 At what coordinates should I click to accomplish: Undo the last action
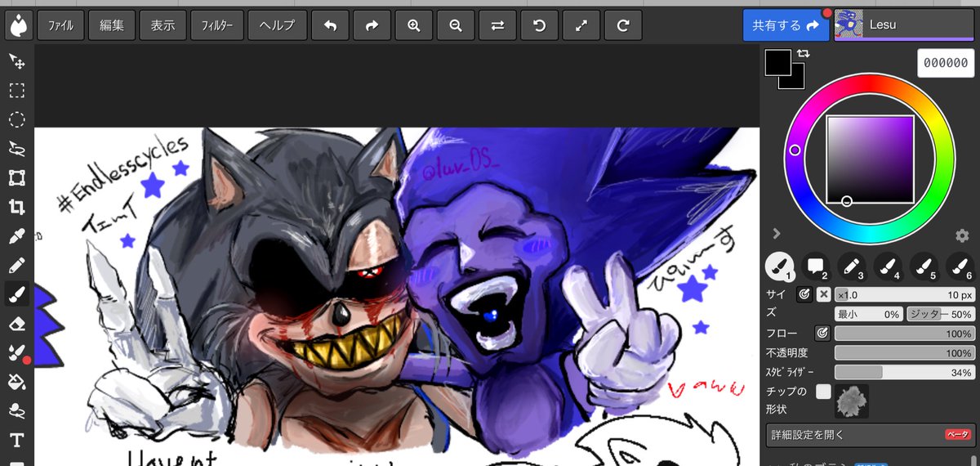(331, 25)
